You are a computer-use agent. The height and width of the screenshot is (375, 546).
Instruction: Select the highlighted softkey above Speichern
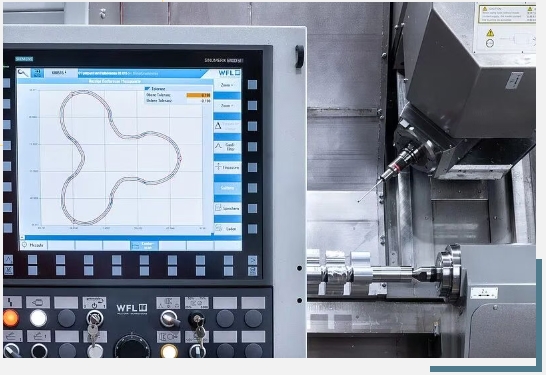coord(227,188)
